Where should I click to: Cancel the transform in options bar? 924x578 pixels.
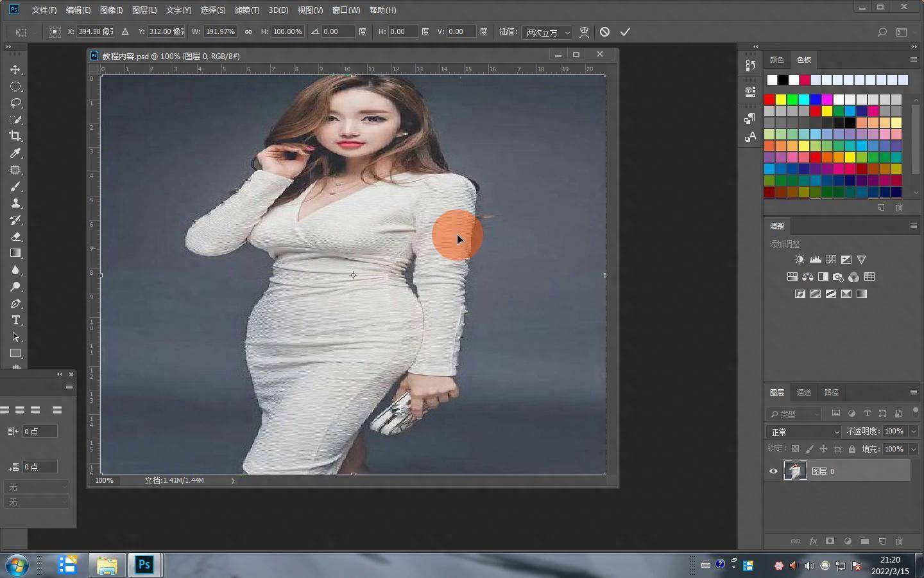click(x=604, y=31)
